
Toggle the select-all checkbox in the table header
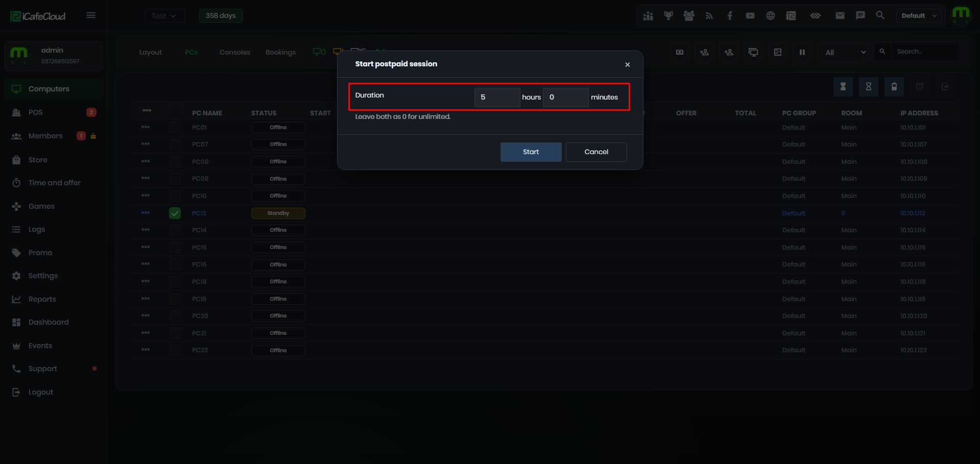[175, 111]
